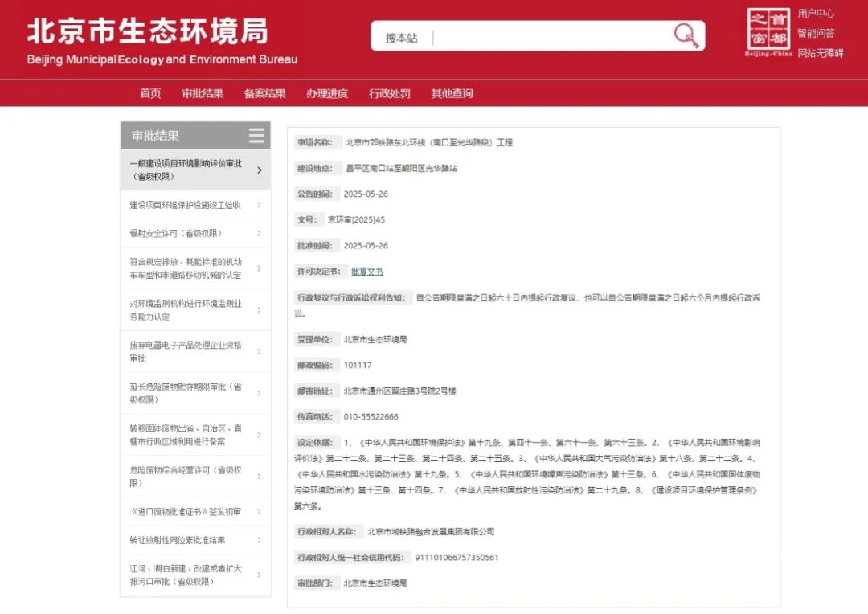Image resolution: width=868 pixels, height=614 pixels.
Task: Open 用户中心 link in header
Action: [x=816, y=14]
